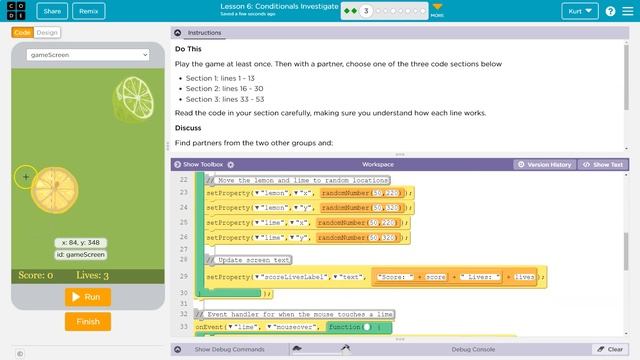This screenshot has height=360, width=640.
Task: Edit the "Score: " string on line 29
Action: pyautogui.click(x=395, y=277)
